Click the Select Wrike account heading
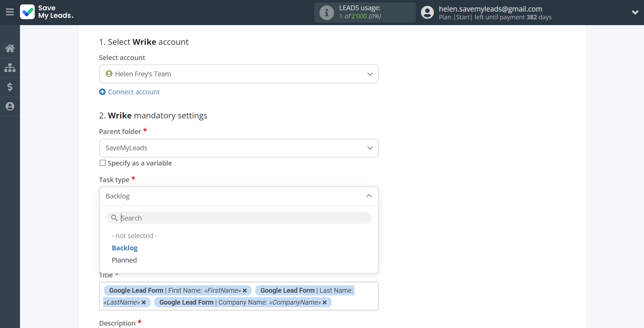This screenshot has height=328, width=644. 144,42
